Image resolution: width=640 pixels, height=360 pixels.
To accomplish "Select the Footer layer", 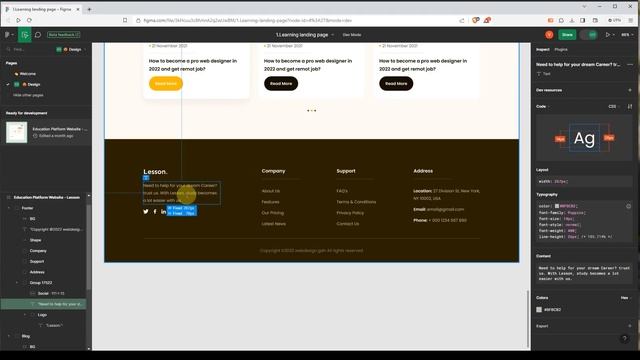I will pyautogui.click(x=27, y=208).
